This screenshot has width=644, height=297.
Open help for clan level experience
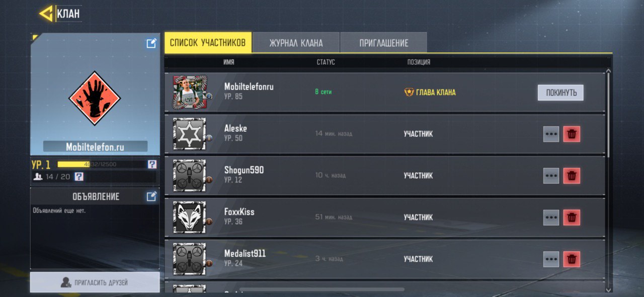coord(152,164)
